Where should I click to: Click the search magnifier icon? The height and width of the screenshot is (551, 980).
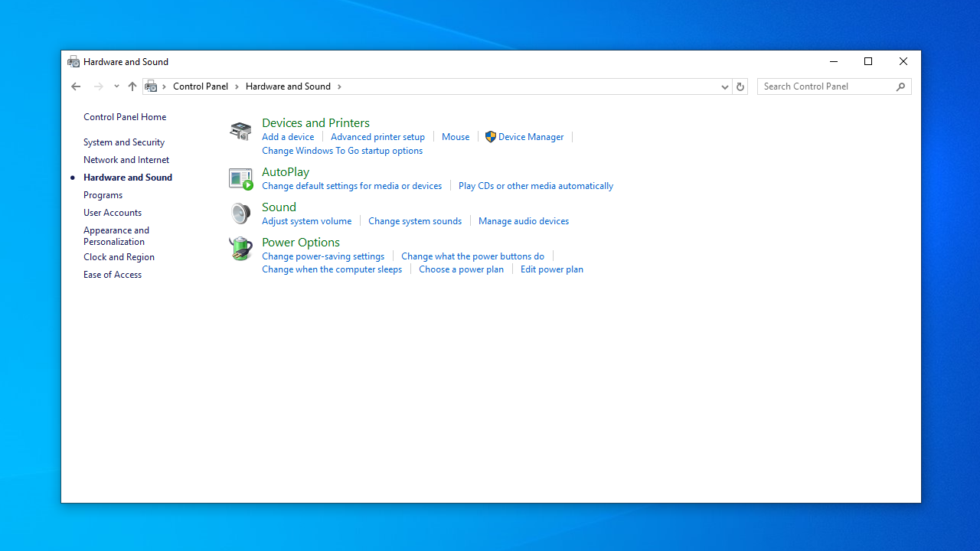(x=900, y=86)
